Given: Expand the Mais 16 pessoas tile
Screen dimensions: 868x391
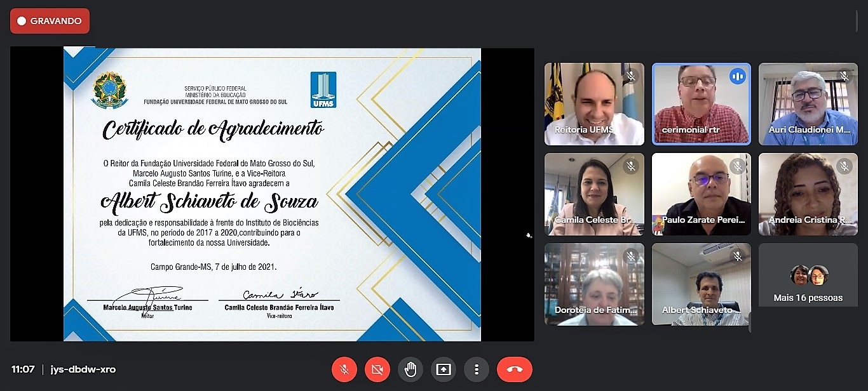Looking at the screenshot, I should click(x=808, y=284).
